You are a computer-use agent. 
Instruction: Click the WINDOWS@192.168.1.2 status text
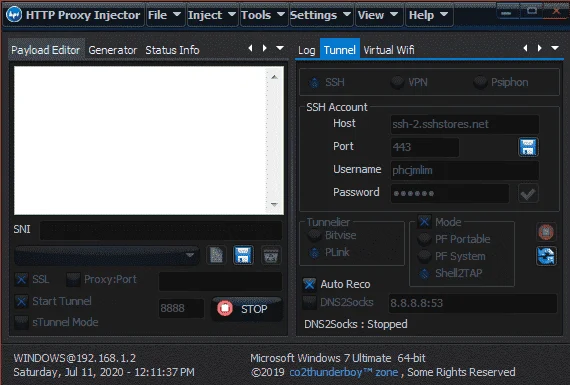[75, 358]
